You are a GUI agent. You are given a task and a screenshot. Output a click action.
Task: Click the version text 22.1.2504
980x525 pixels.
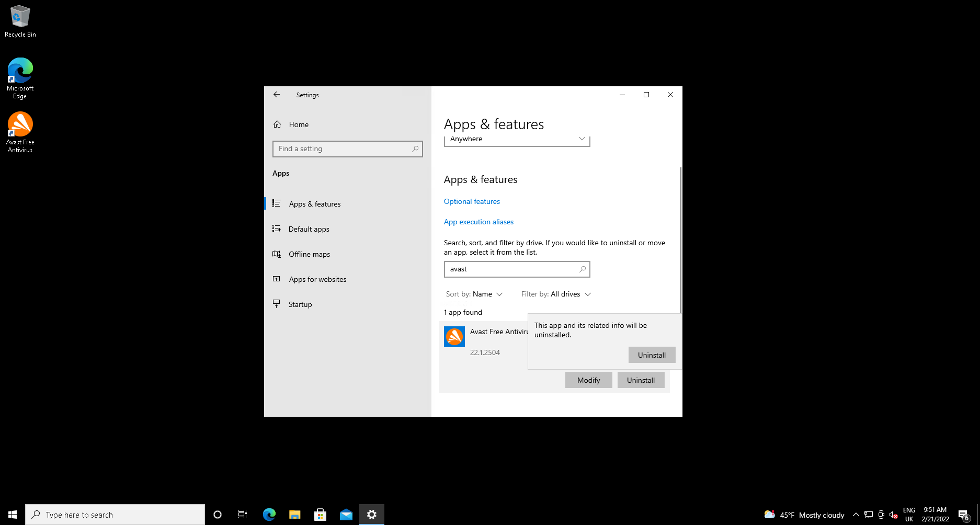pyautogui.click(x=485, y=352)
